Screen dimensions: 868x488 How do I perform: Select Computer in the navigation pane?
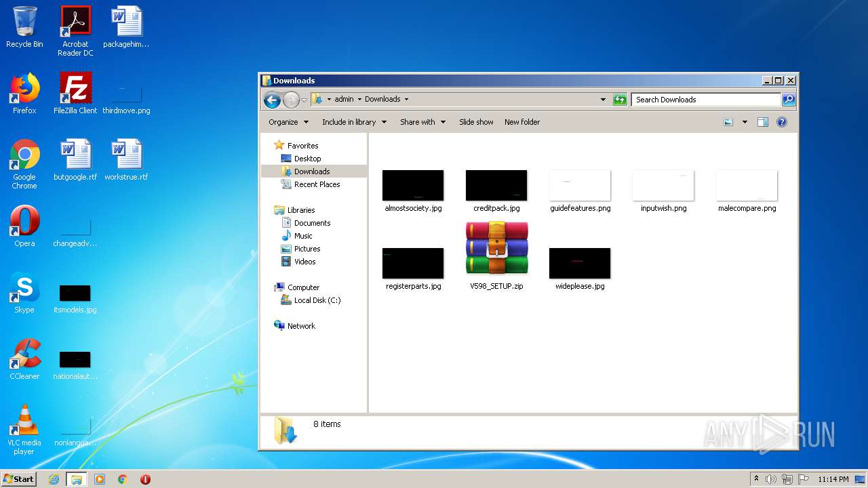click(303, 287)
